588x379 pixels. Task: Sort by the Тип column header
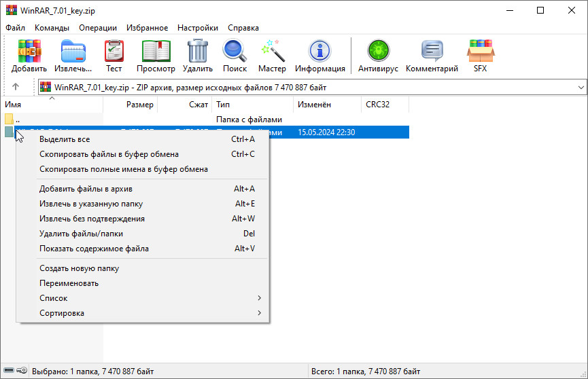pos(252,105)
